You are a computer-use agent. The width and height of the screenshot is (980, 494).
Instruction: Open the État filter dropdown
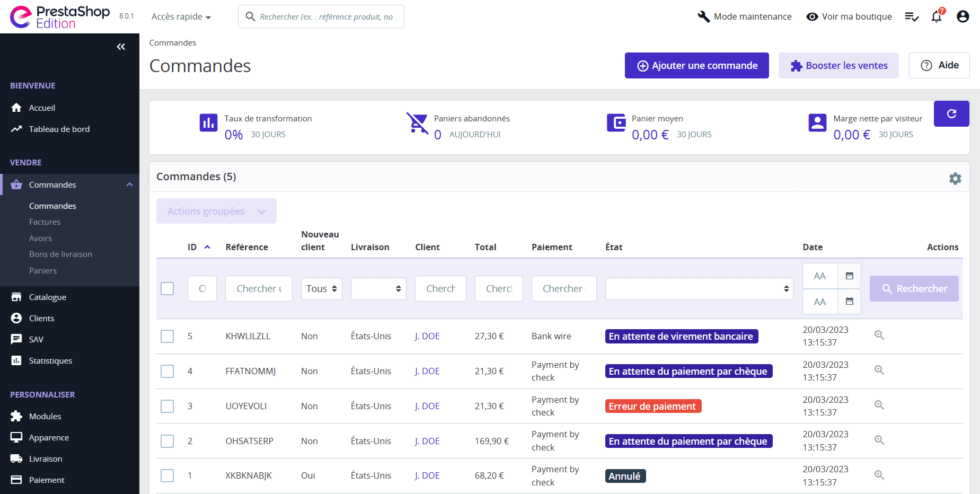(x=699, y=289)
